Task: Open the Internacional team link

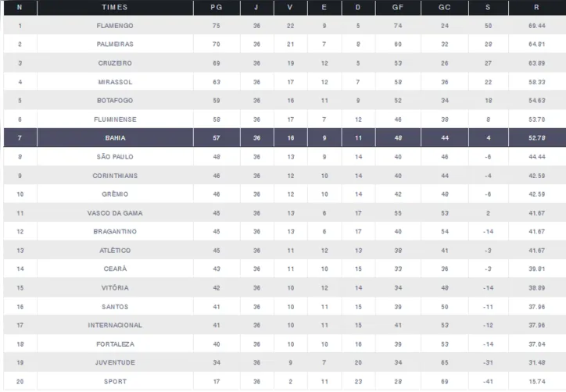Action: click(x=115, y=326)
